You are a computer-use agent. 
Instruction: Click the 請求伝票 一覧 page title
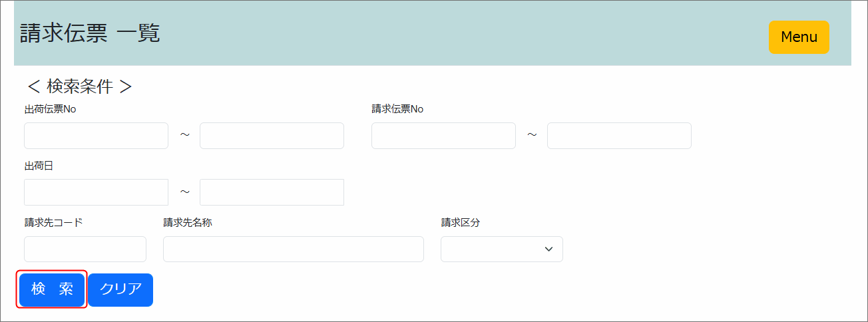coord(90,33)
